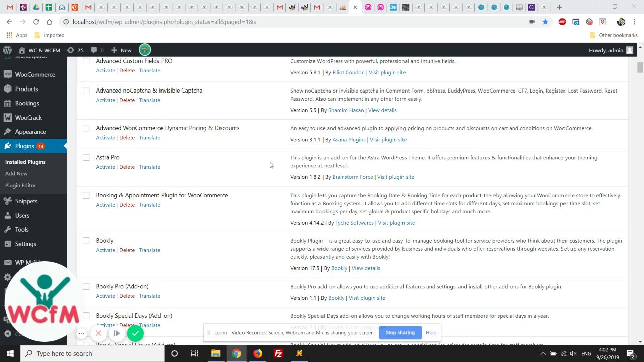
Task: Click the Chrome address bar
Action: [x=297, y=22]
